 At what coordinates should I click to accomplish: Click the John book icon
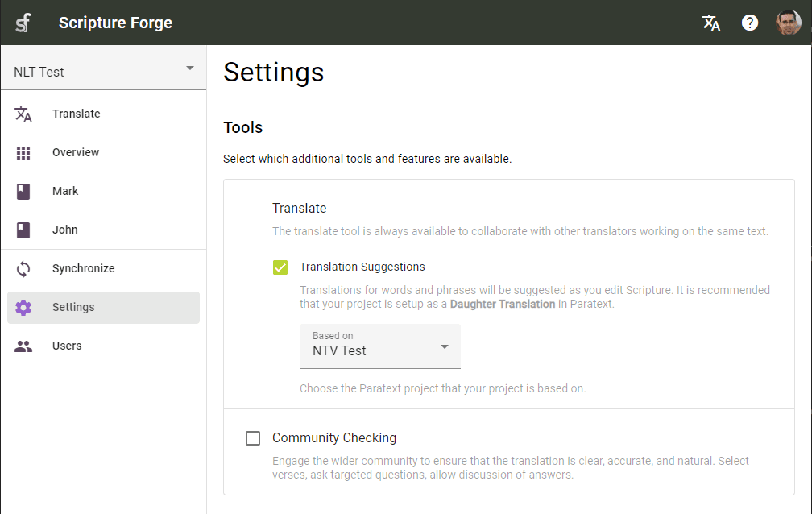pos(23,230)
